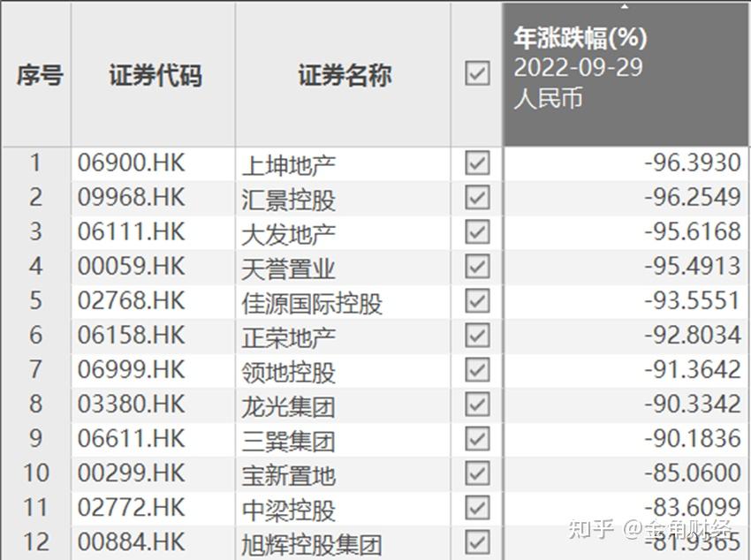Click the name 领地控股
This screenshot has height=560, width=751.
pyautogui.click(x=288, y=373)
